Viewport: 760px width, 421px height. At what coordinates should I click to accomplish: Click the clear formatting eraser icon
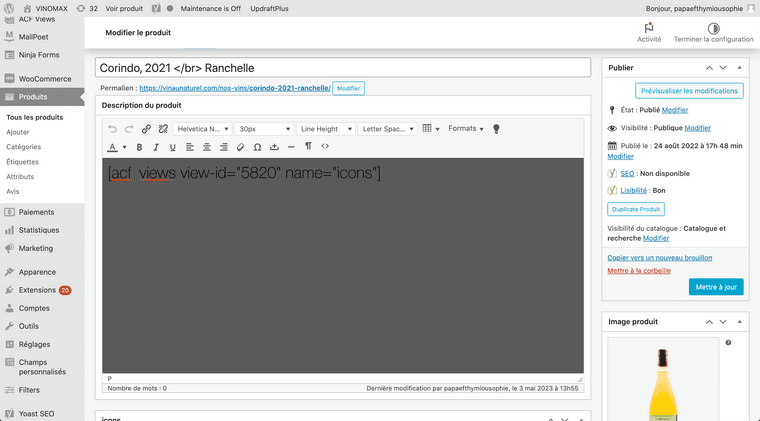pyautogui.click(x=240, y=147)
